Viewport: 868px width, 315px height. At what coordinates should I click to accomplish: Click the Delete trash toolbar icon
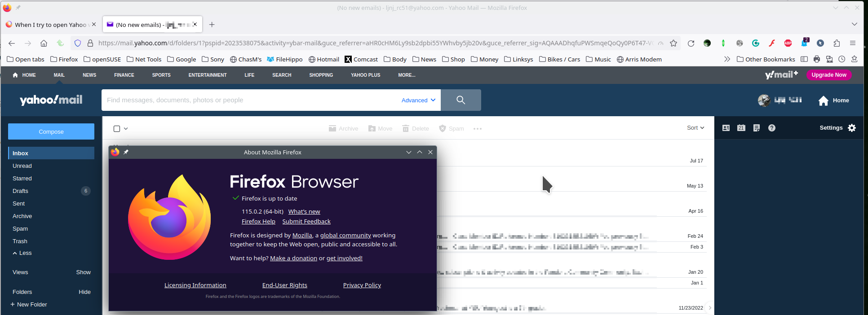(406, 128)
